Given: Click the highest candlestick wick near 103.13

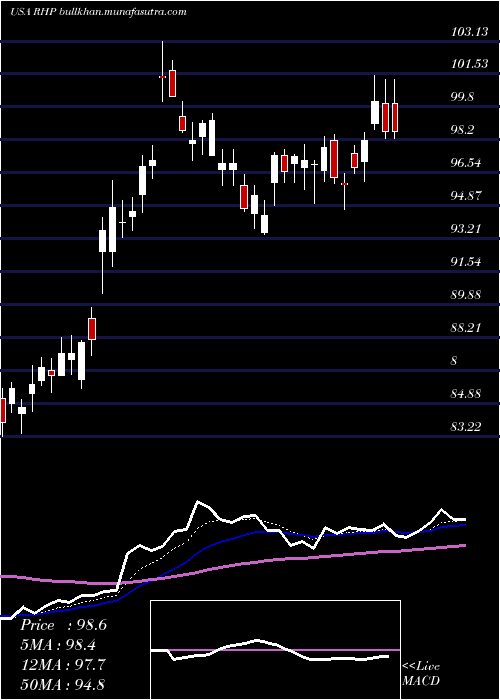Looking at the screenshot, I should point(162,71).
